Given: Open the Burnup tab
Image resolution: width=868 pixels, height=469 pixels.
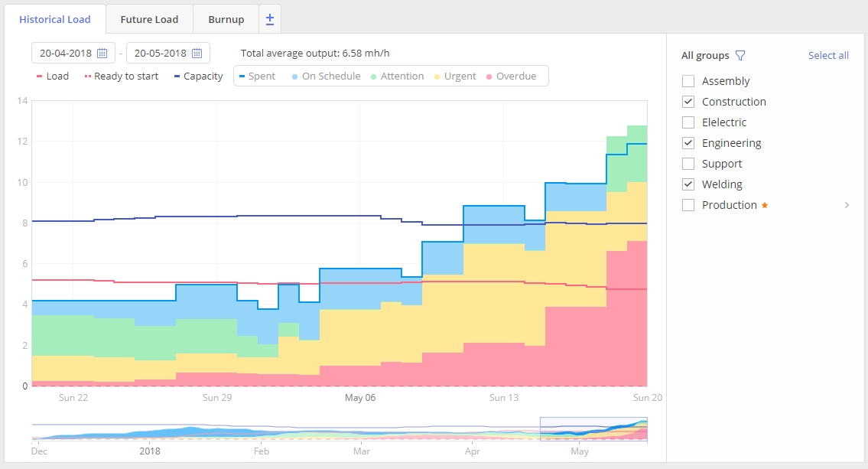Looking at the screenshot, I should [x=226, y=19].
